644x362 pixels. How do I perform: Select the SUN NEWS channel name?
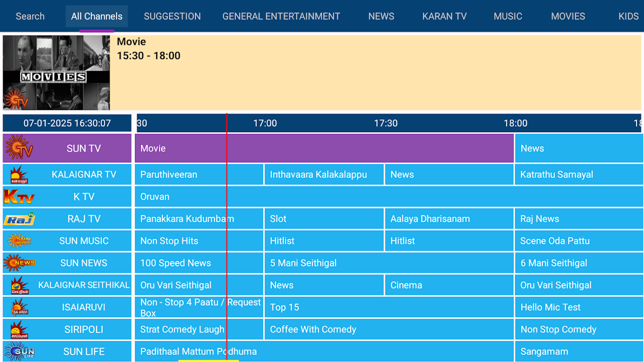click(x=84, y=263)
